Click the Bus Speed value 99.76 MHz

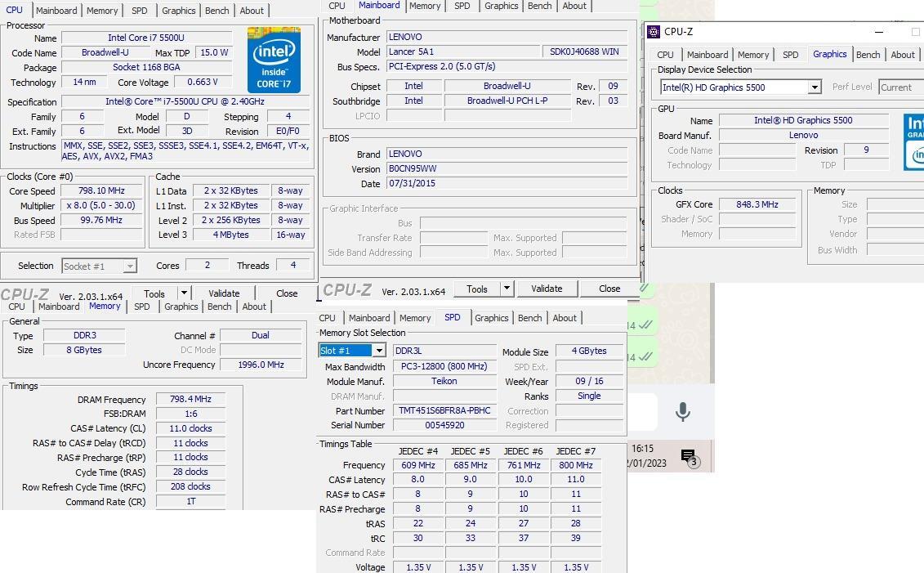(101, 220)
